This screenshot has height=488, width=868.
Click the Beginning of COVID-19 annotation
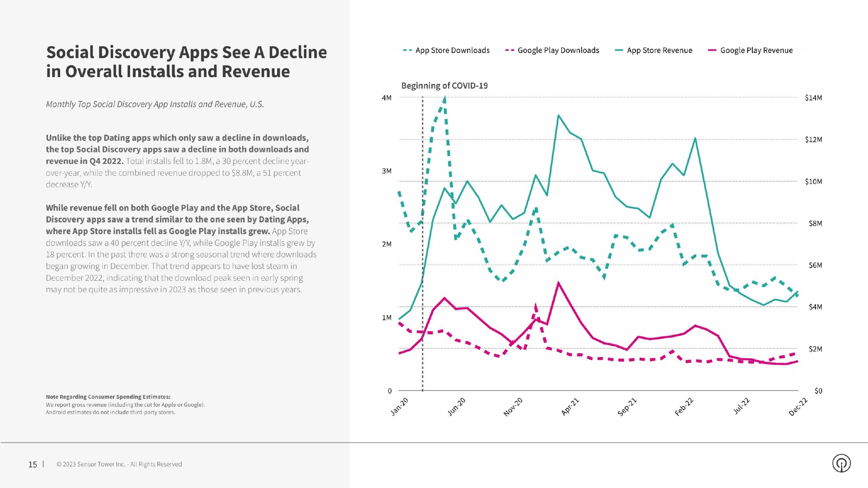(444, 86)
